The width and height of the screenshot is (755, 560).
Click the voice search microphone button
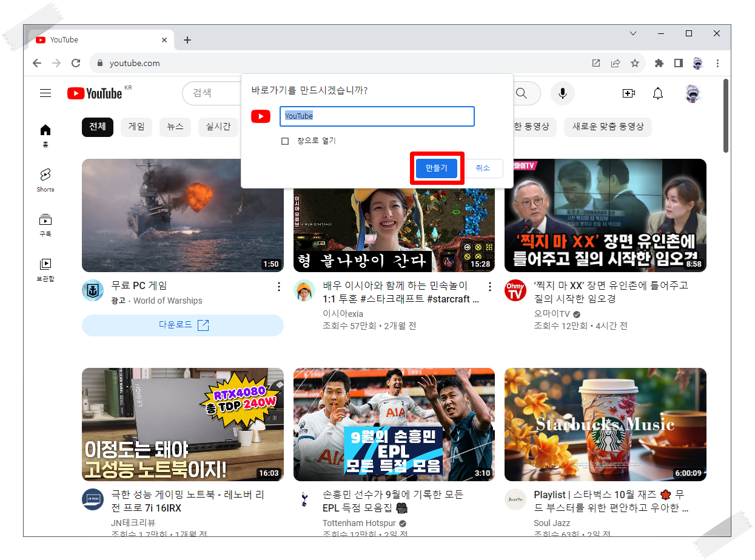(563, 93)
